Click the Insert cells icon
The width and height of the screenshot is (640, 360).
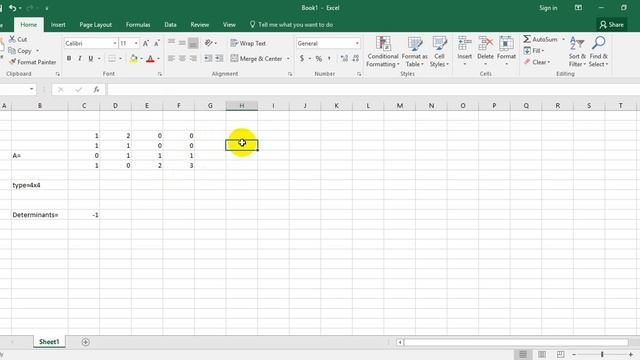[x=464, y=43]
